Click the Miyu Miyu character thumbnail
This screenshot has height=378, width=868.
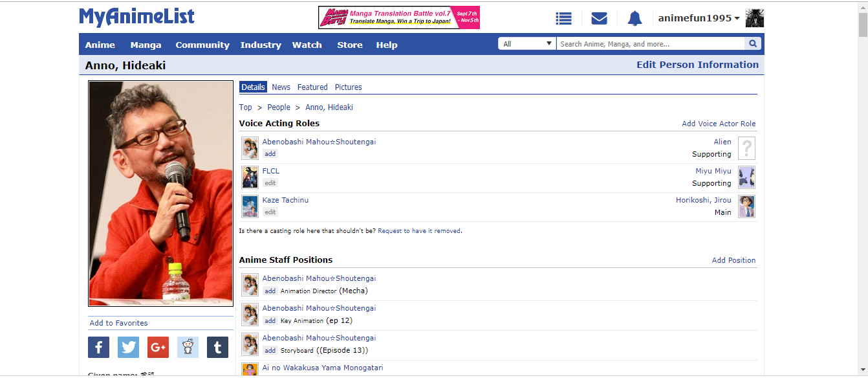747,177
